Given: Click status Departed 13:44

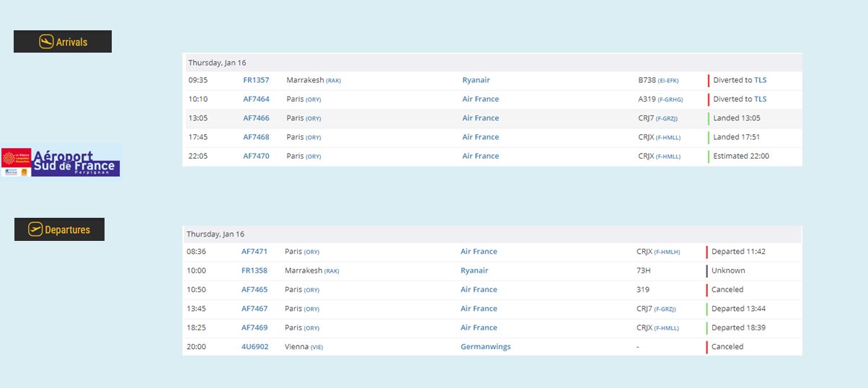Looking at the screenshot, I should [x=738, y=309].
